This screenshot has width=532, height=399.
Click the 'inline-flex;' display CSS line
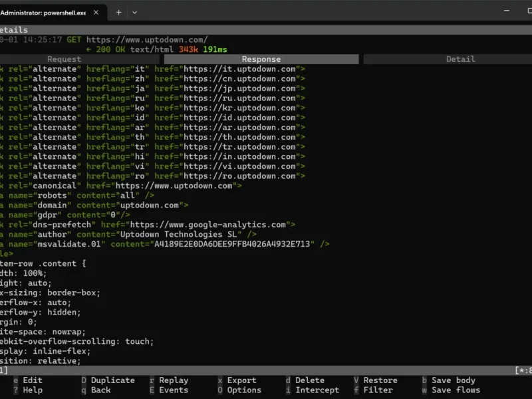point(45,352)
